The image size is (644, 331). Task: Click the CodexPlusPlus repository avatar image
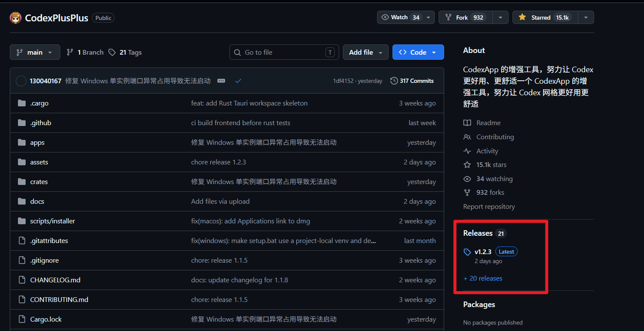(16, 18)
